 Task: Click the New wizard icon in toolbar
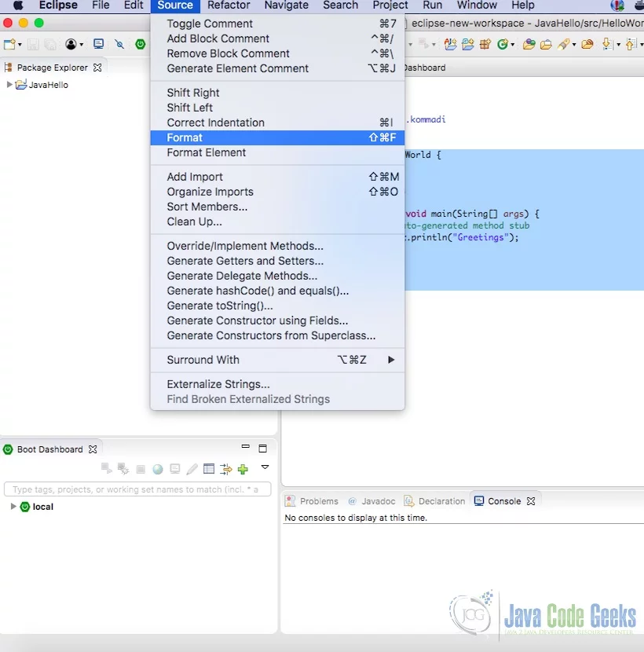tap(9, 44)
